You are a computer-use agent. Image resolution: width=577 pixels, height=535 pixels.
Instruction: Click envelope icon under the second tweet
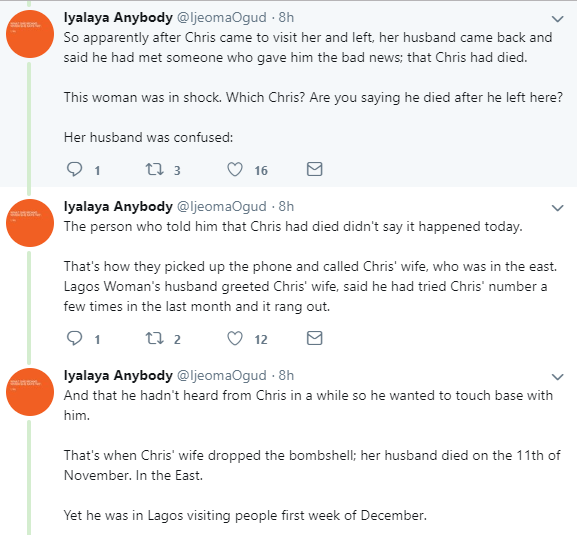click(x=315, y=338)
